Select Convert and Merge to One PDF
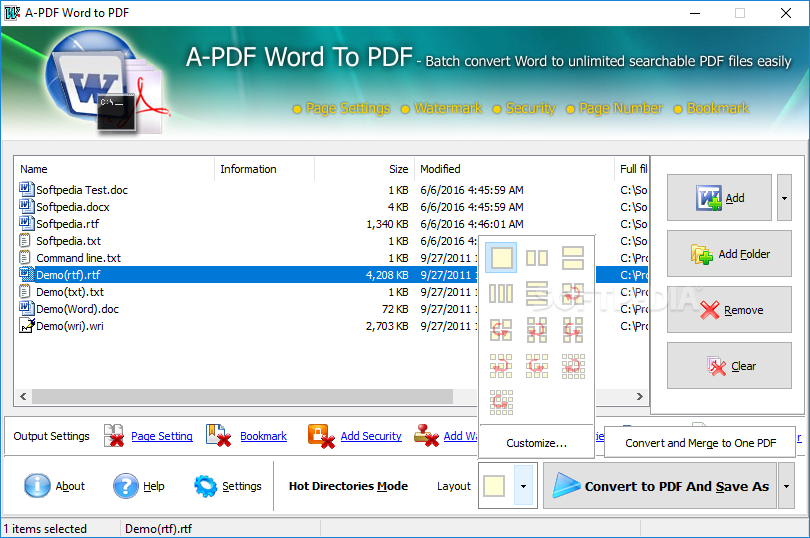The width and height of the screenshot is (810, 538). (700, 443)
